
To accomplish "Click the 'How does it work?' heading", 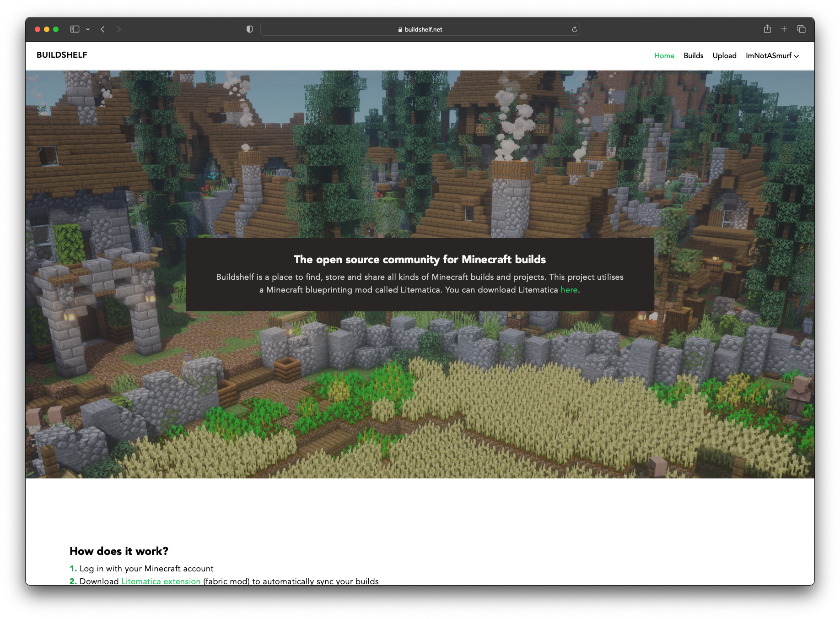I will pyautogui.click(x=119, y=551).
